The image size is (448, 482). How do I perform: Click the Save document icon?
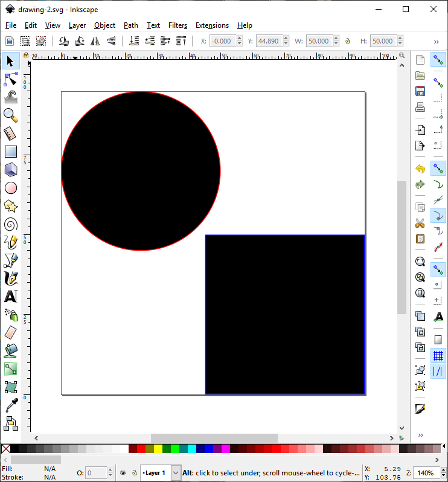[420, 91]
